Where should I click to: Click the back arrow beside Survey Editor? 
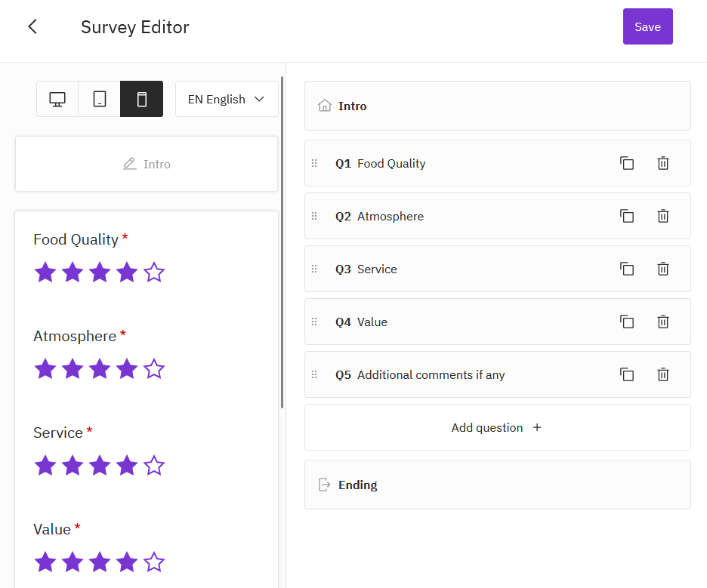pos(32,27)
